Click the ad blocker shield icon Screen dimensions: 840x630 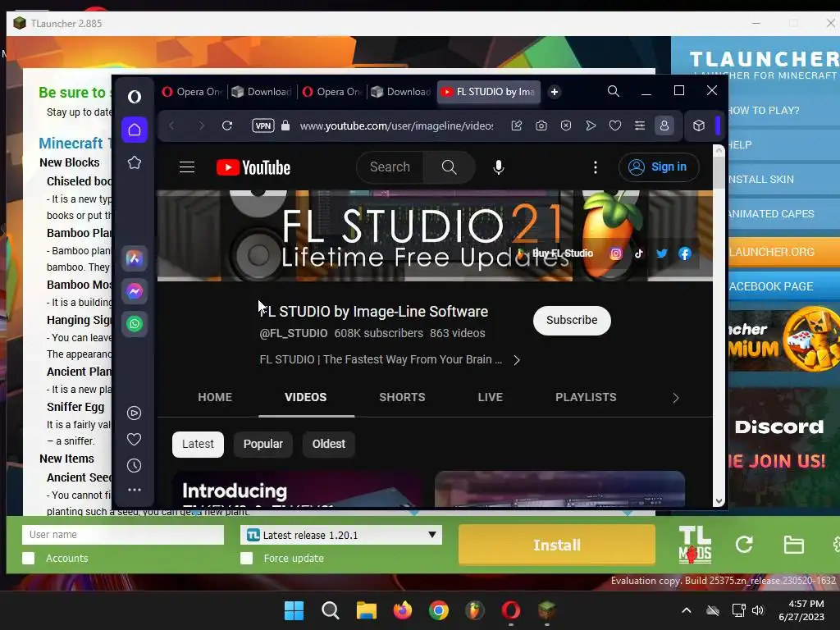coord(566,126)
